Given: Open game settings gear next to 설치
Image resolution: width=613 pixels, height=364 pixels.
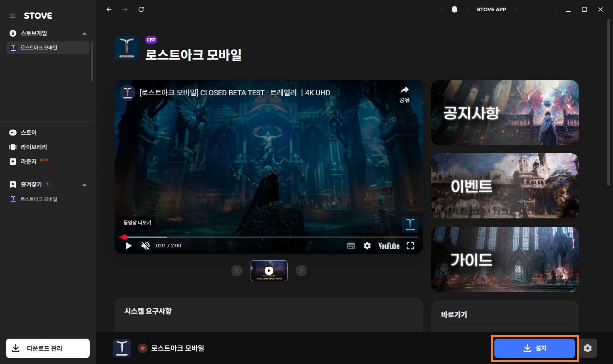Looking at the screenshot, I should point(588,348).
